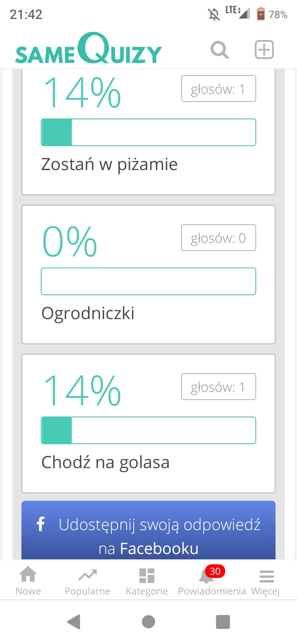Tap the Facebook f logo icon
Screen dimensions: 297x644
(x=40, y=525)
